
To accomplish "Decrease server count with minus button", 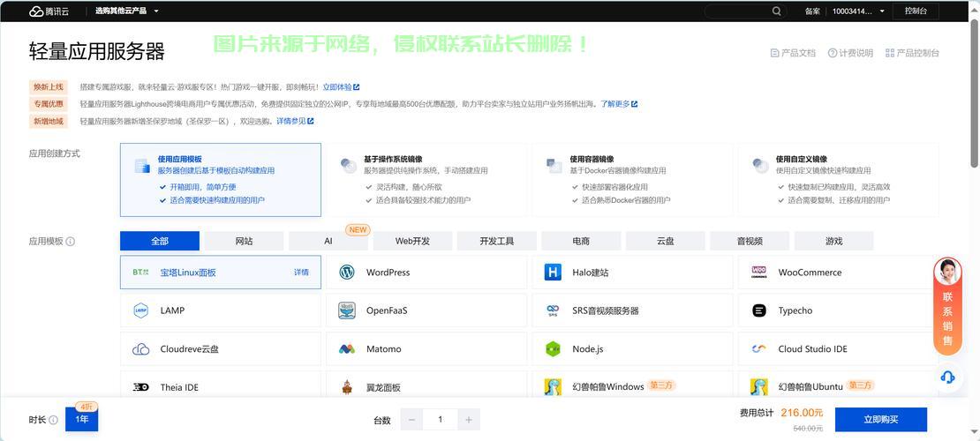I will [411, 420].
